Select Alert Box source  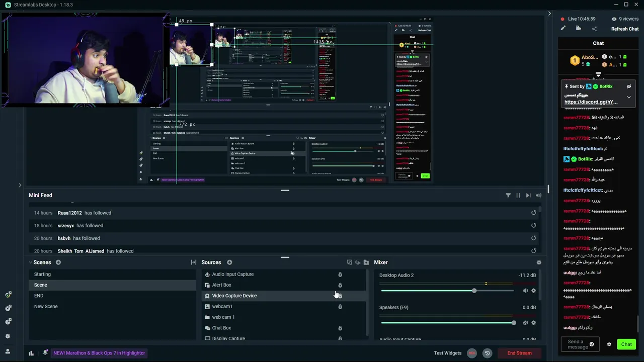tap(284, 285)
